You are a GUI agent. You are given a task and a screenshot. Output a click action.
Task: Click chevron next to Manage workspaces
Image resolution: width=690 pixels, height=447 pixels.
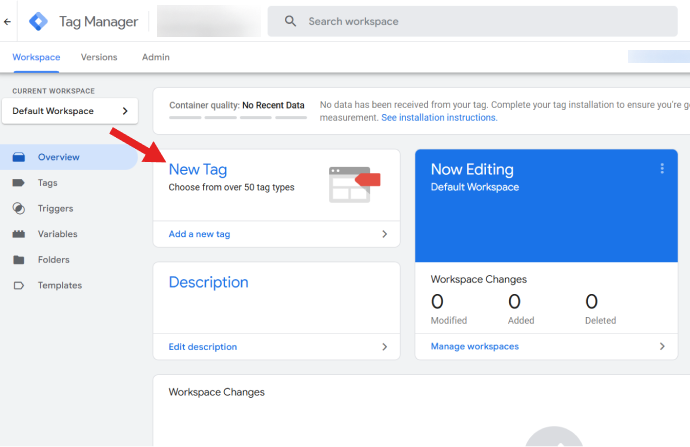(x=662, y=346)
